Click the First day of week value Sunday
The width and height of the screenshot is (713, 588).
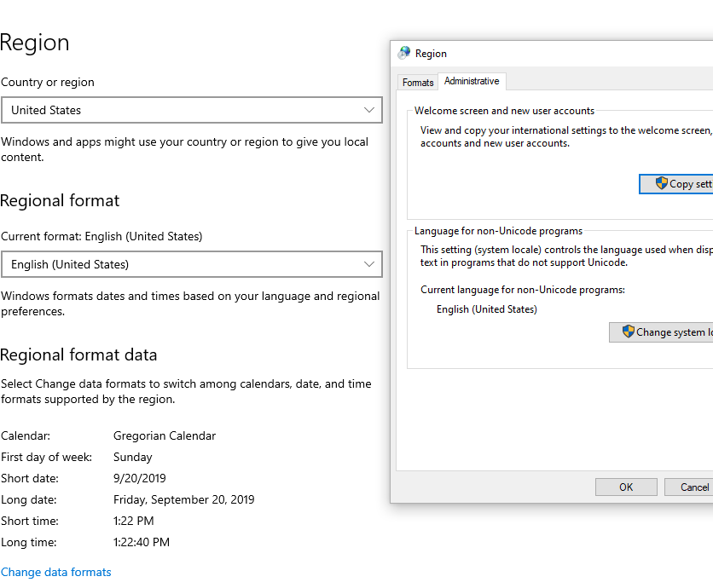[133, 457]
